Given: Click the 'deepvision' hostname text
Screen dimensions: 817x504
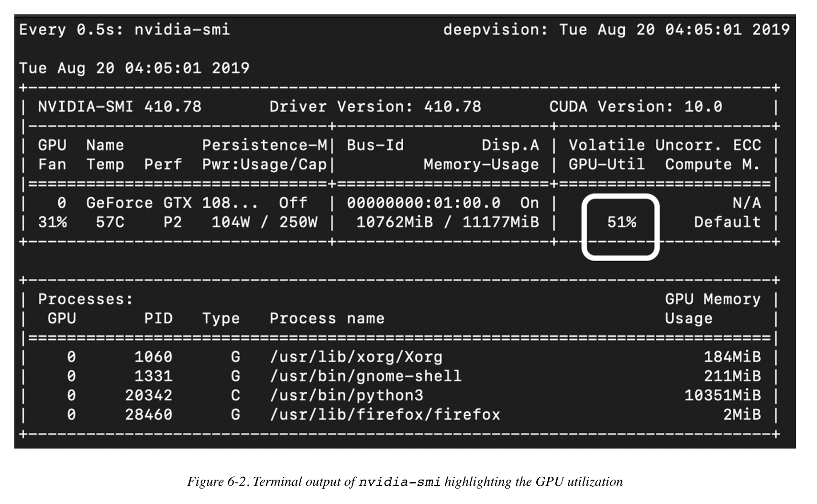Looking at the screenshot, I should pos(490,30).
